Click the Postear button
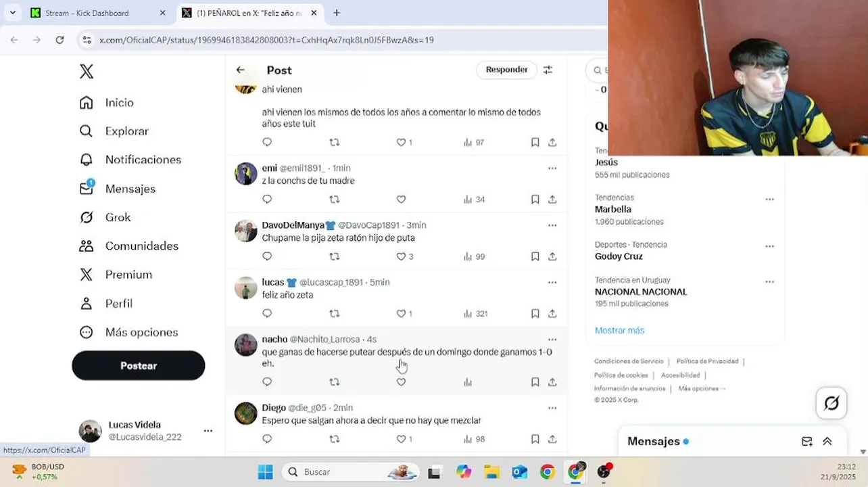Image resolution: width=868 pixels, height=487 pixels. pyautogui.click(x=139, y=365)
